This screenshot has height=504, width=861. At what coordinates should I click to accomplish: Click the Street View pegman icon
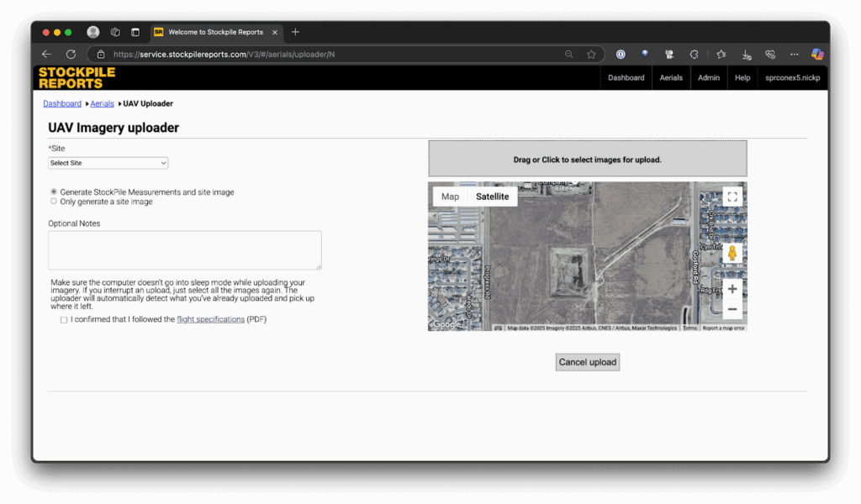tap(732, 253)
